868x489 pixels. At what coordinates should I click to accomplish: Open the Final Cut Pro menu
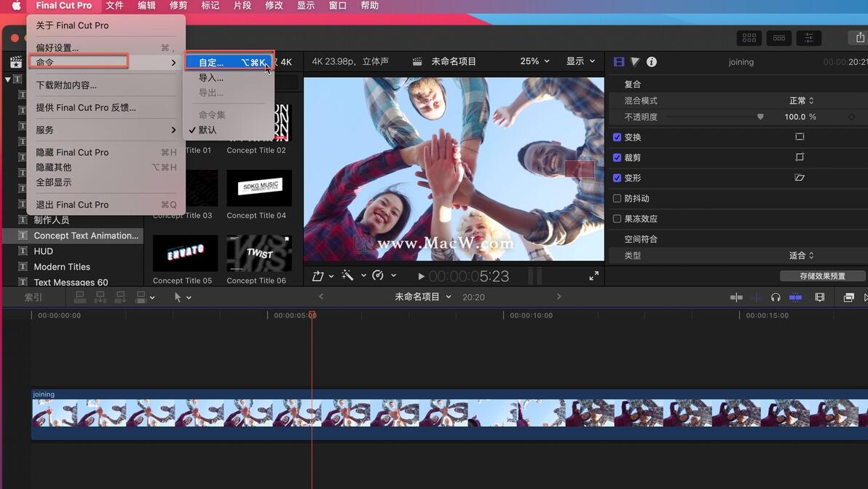(x=63, y=6)
